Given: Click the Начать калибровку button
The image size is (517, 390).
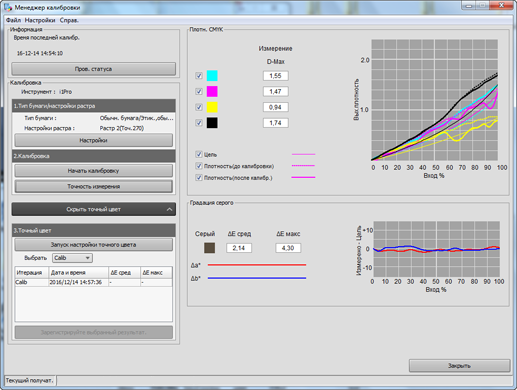Looking at the screenshot, I should pos(93,171).
